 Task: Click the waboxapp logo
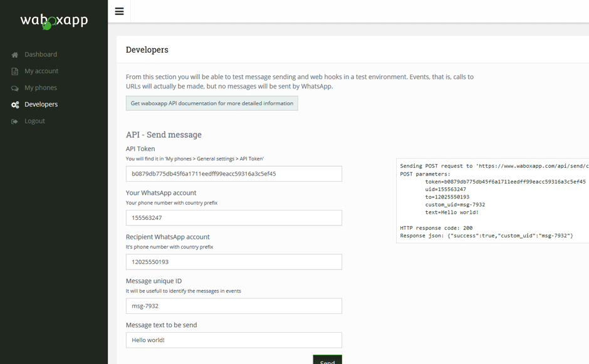(54, 21)
